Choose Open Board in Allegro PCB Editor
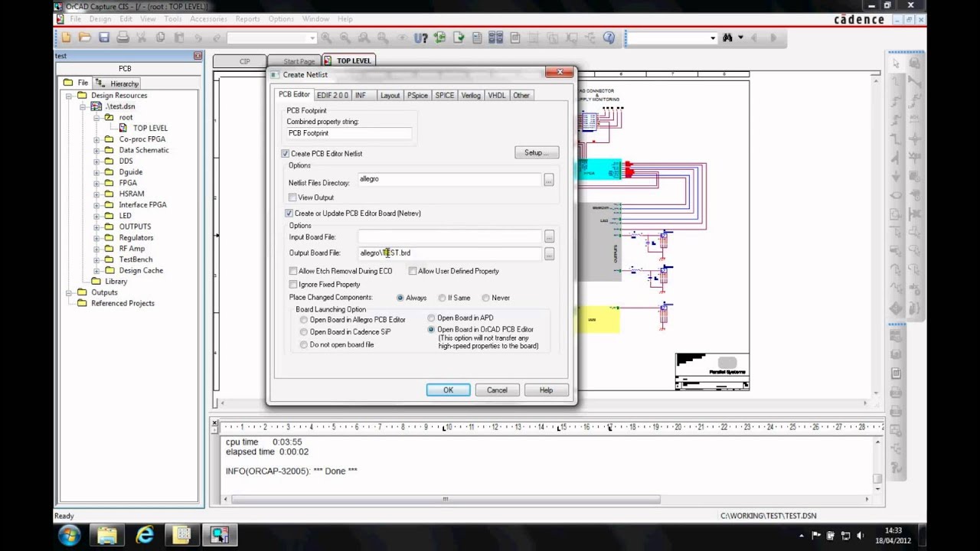 pyautogui.click(x=304, y=320)
